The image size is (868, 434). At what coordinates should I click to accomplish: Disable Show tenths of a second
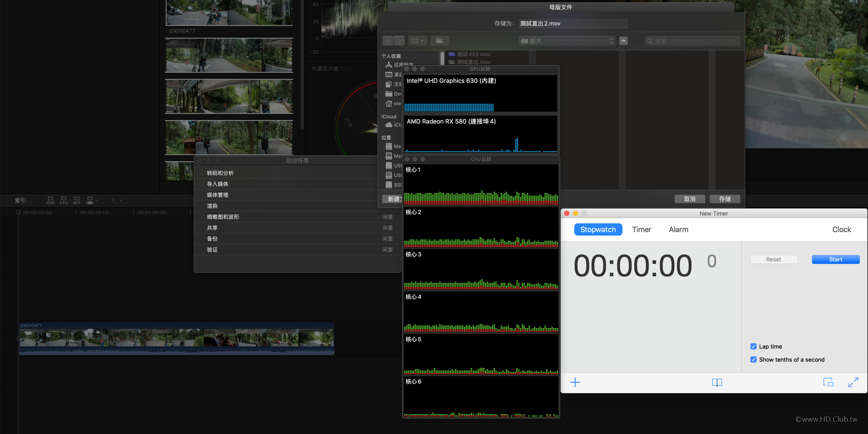tap(753, 360)
